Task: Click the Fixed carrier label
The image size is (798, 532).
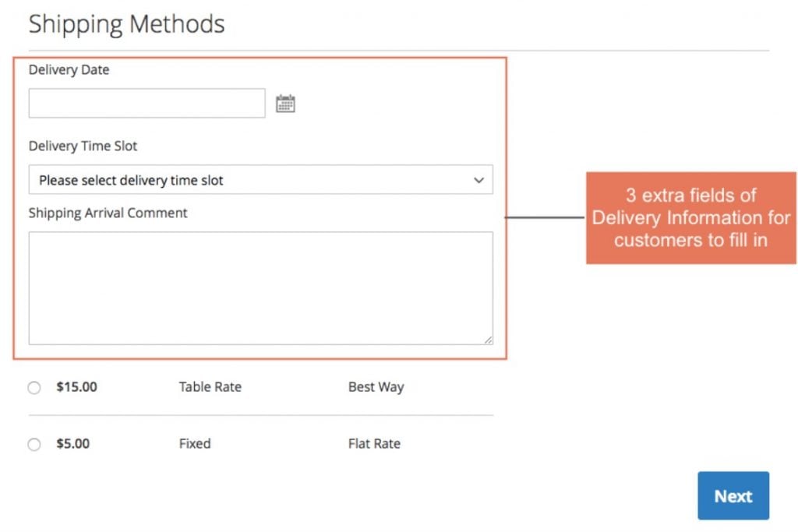Action: [194, 444]
